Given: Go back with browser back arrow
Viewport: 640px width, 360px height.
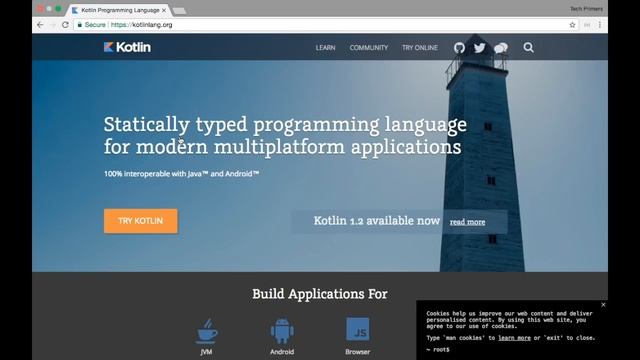Looking at the screenshot, I should coord(40,25).
